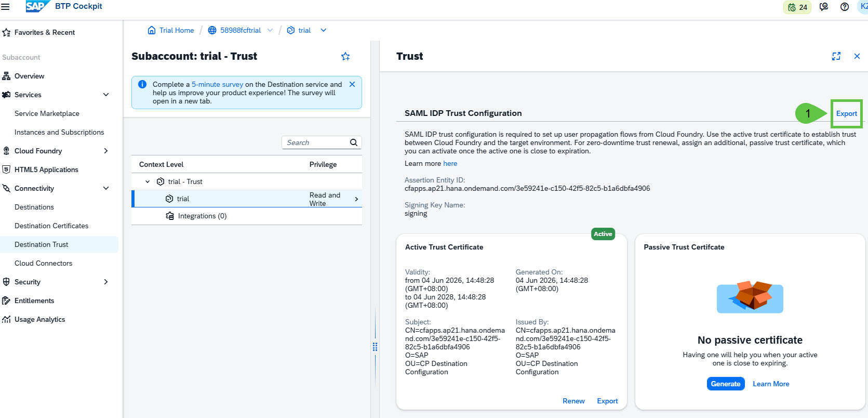Screen dimensions: 868x418
Task: Open Destinations in the sidebar
Action: (34, 207)
